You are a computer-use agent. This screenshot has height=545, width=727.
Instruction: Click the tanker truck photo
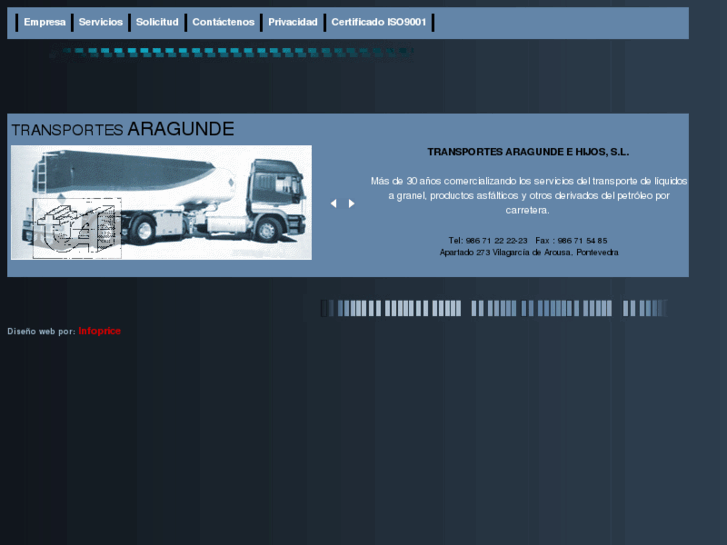161,202
